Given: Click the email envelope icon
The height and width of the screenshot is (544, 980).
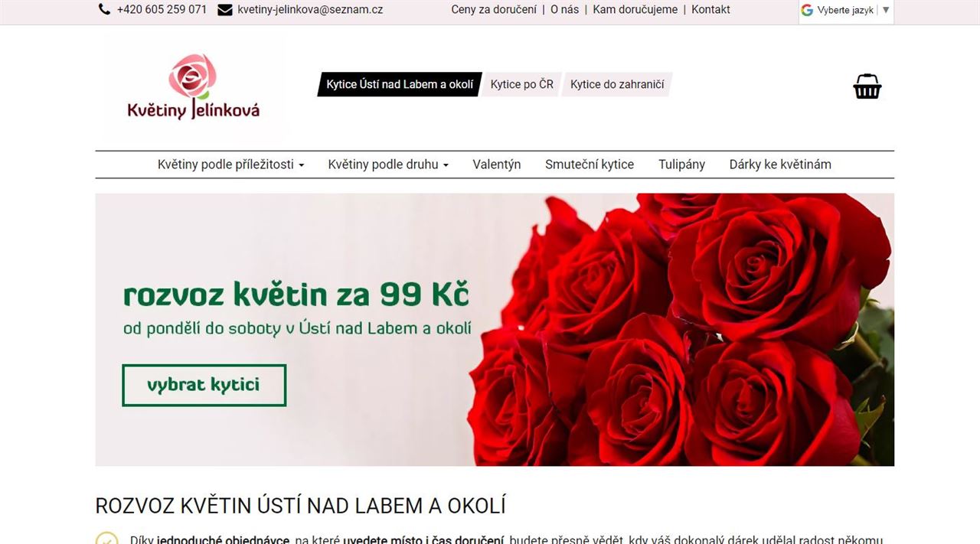Looking at the screenshot, I should tap(225, 10).
